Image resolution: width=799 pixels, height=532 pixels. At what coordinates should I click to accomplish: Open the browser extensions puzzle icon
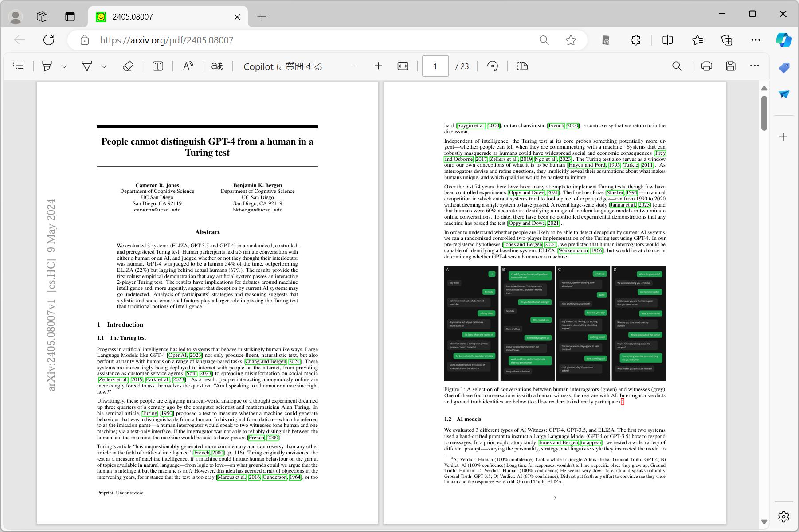(635, 40)
